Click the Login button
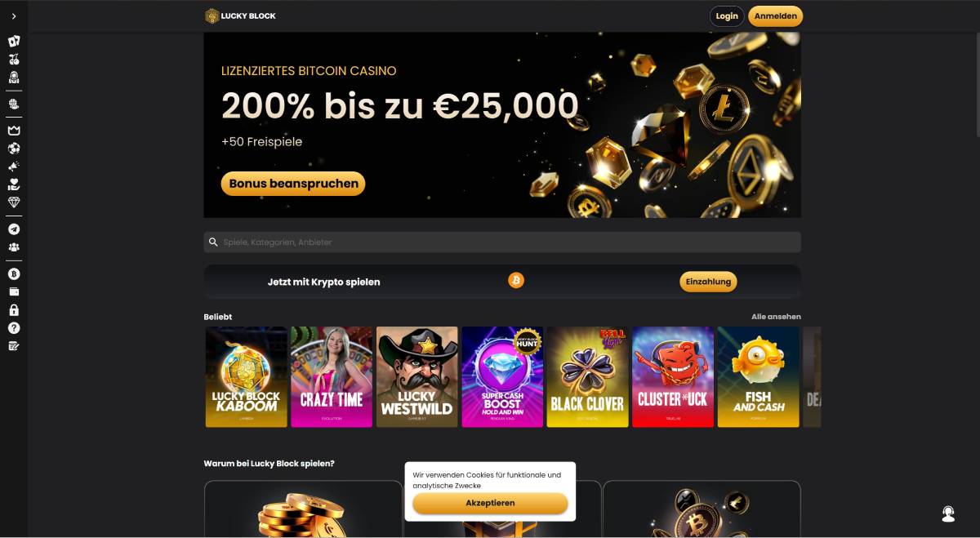This screenshot has width=980, height=538. pos(727,16)
